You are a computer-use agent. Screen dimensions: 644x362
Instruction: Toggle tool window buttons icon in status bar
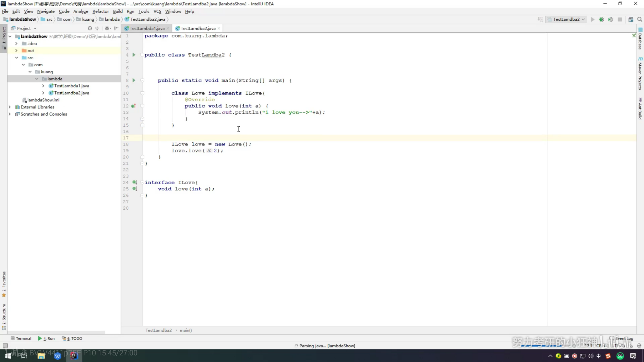click(5, 346)
